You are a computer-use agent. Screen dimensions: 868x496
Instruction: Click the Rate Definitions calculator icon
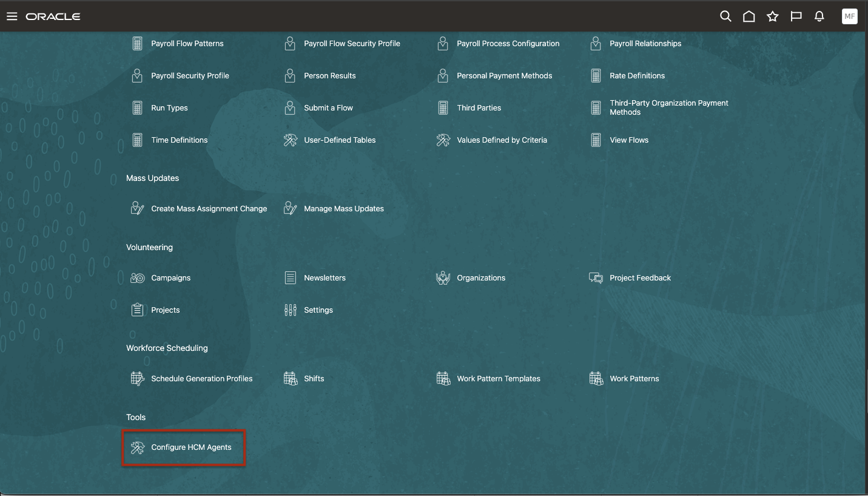click(596, 76)
